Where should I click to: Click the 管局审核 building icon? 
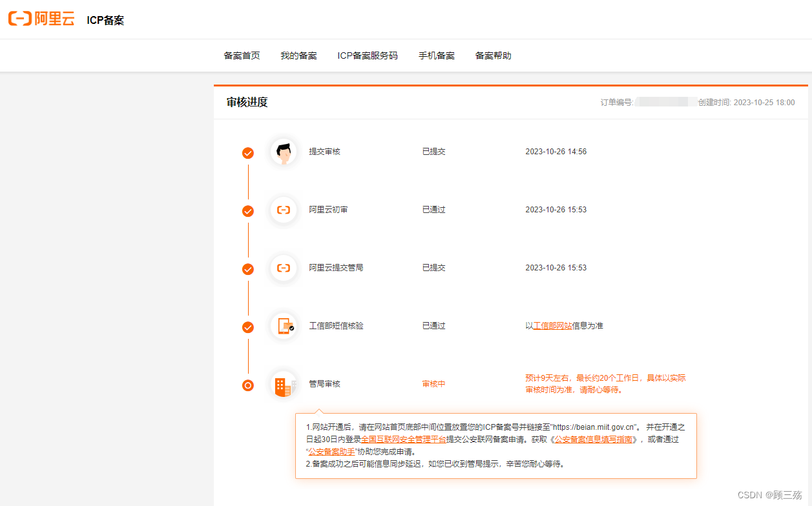(284, 385)
